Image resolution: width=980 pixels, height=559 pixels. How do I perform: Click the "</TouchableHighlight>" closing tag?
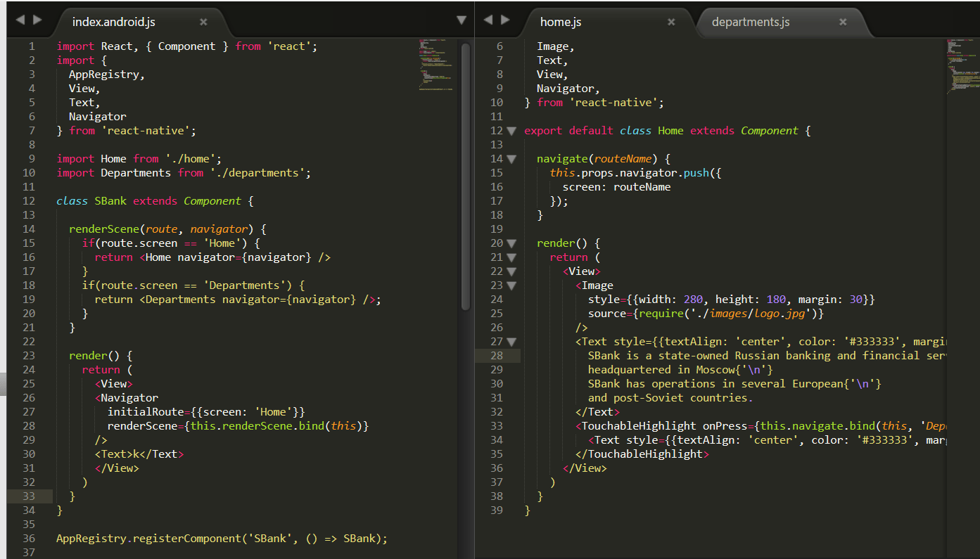(x=642, y=454)
